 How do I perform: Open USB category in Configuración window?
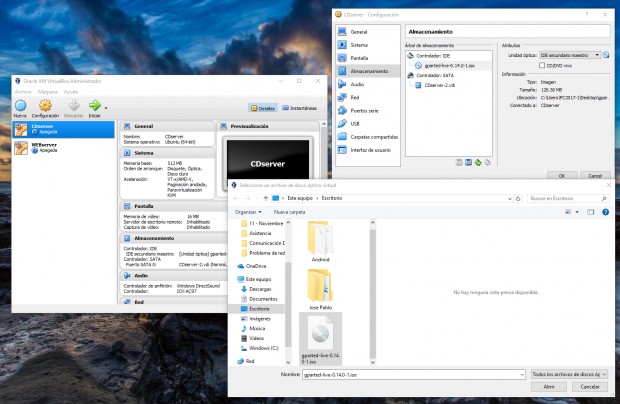[368, 124]
